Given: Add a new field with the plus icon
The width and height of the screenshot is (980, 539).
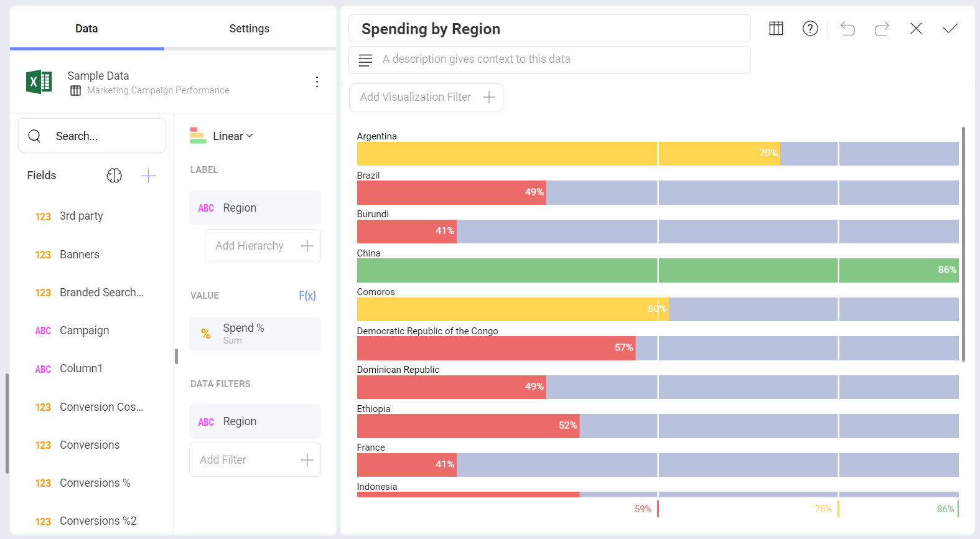Looking at the screenshot, I should tap(149, 176).
